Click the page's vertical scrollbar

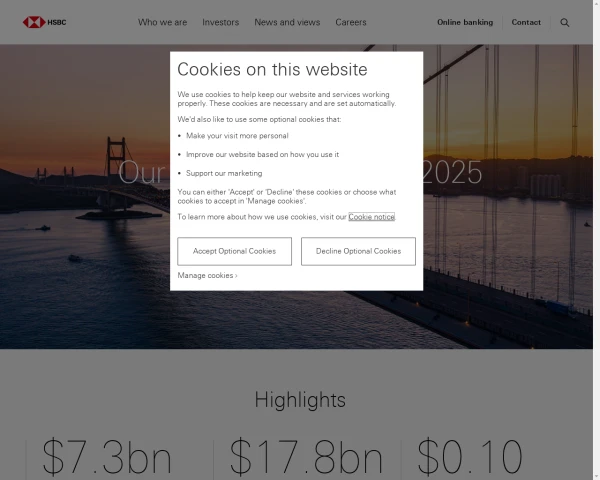[597, 240]
